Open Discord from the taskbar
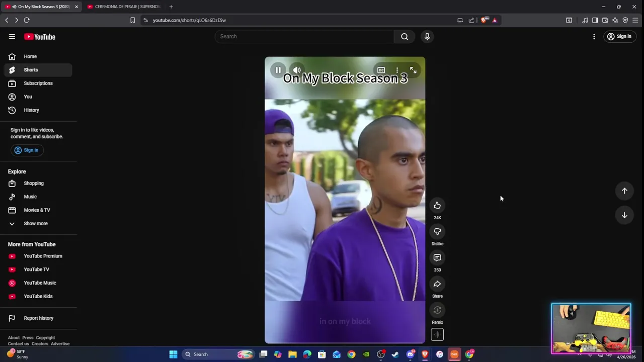The height and width of the screenshot is (362, 644). [410, 354]
